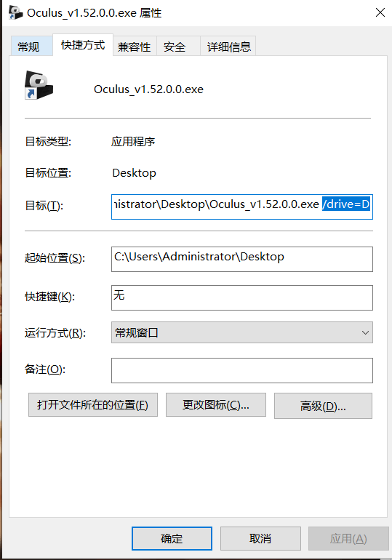Close the properties dialog with X

pos(380,12)
